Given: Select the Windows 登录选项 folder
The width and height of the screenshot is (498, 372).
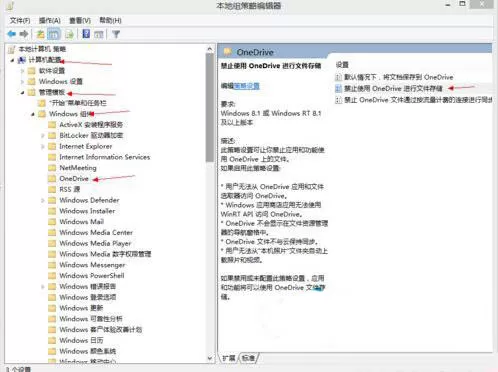Looking at the screenshot, I should click(88, 297).
